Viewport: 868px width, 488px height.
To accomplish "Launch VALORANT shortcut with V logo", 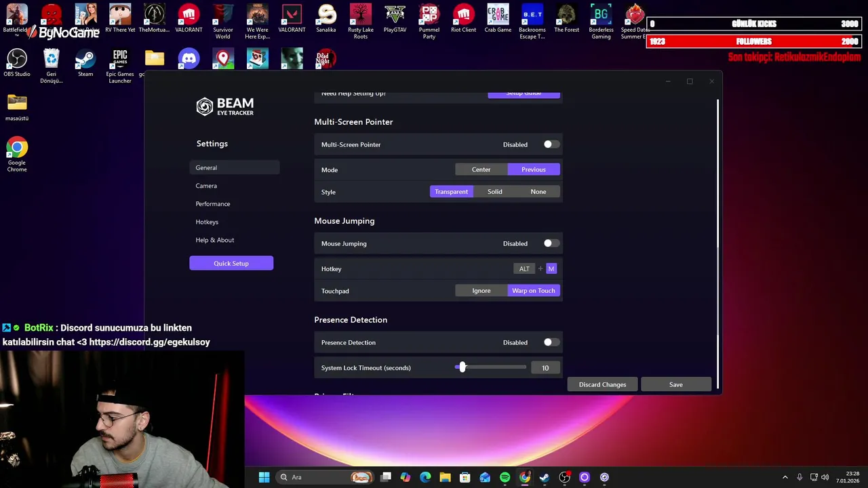I will click(x=292, y=18).
